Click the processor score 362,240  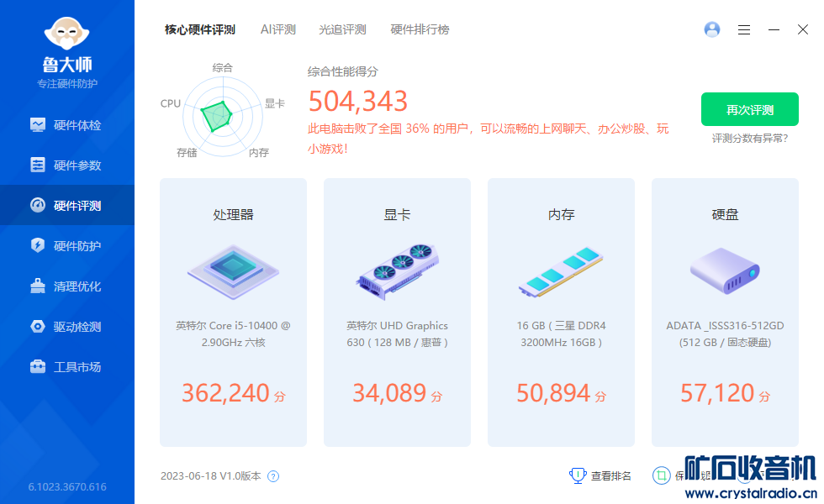tap(225, 393)
